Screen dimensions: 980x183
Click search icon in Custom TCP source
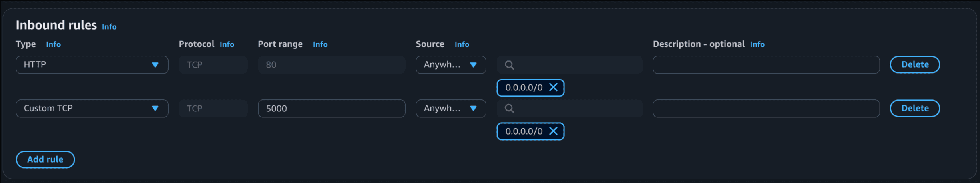(x=509, y=109)
